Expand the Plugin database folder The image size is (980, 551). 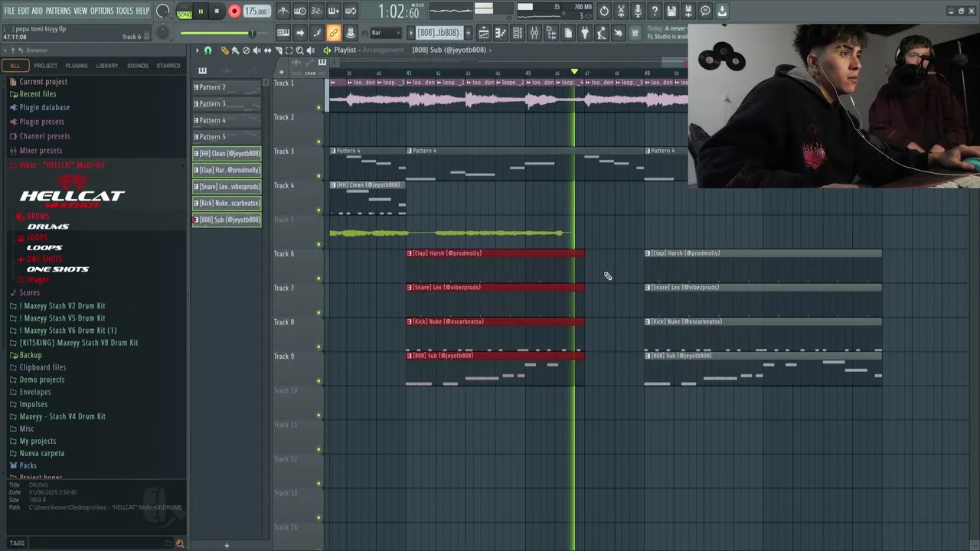click(x=44, y=107)
